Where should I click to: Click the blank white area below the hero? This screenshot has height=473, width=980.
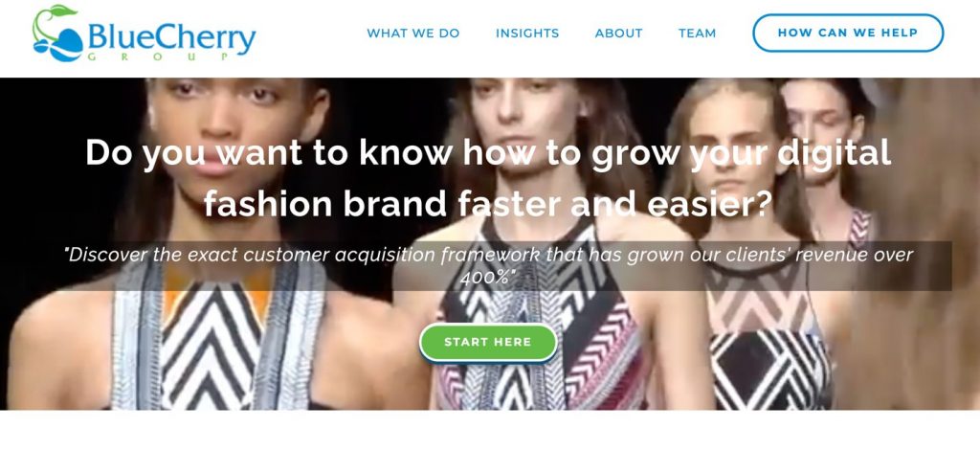point(490,441)
